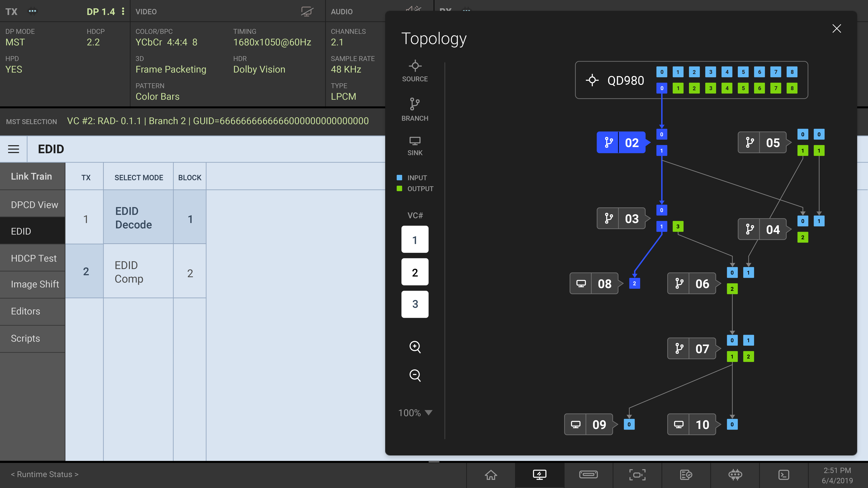868x488 pixels.
Task: Click the Dolby Vision HDR value
Action: point(259,69)
